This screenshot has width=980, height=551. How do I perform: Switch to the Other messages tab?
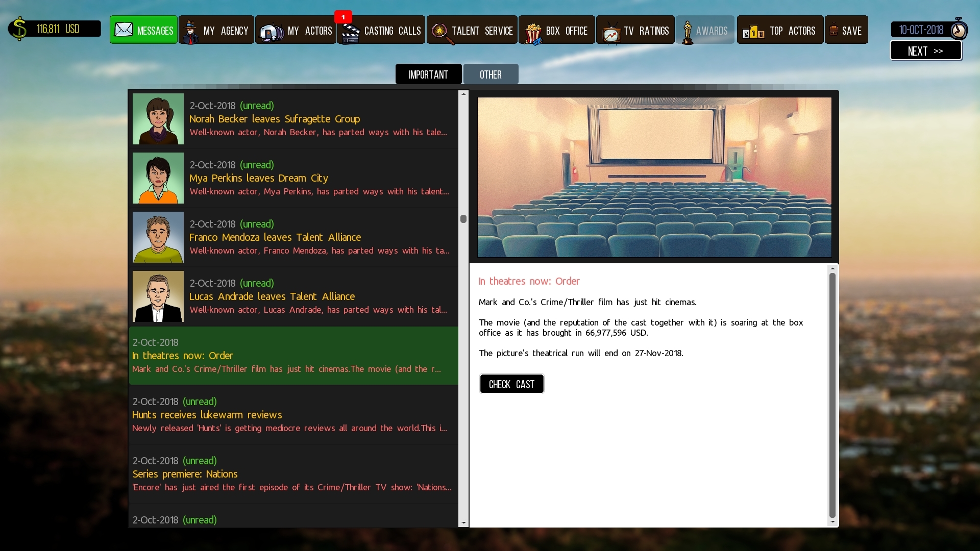[x=491, y=74]
